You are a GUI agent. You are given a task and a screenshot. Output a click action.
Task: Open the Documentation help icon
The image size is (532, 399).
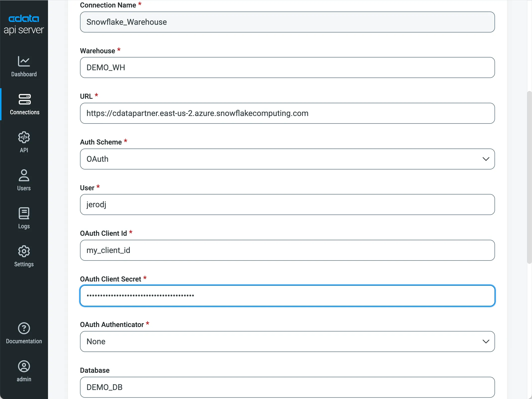[x=24, y=328]
